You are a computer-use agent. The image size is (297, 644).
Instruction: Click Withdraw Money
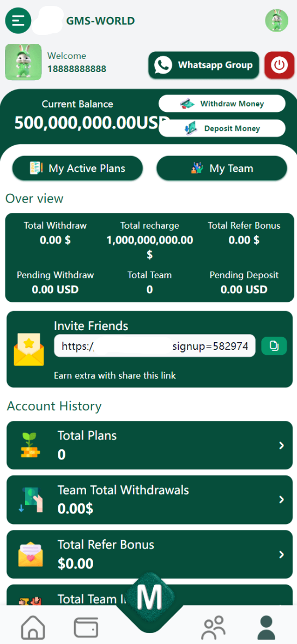222,104
